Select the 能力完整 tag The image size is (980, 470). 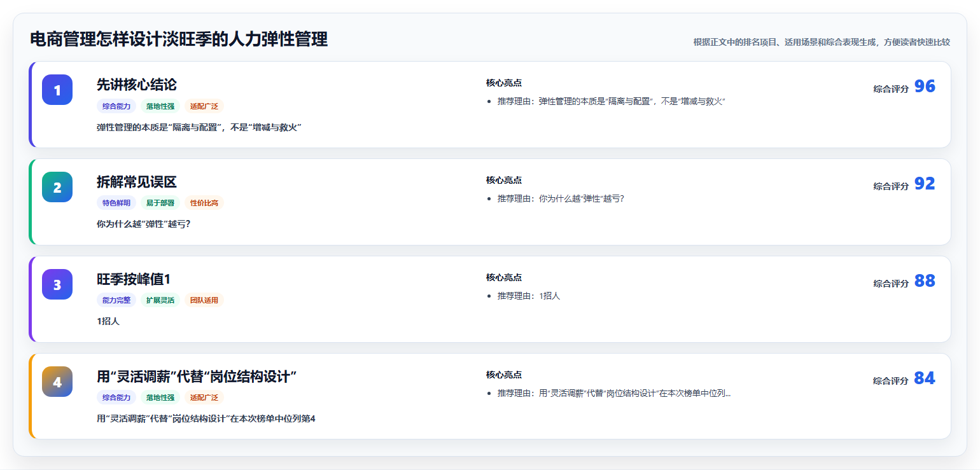point(116,300)
